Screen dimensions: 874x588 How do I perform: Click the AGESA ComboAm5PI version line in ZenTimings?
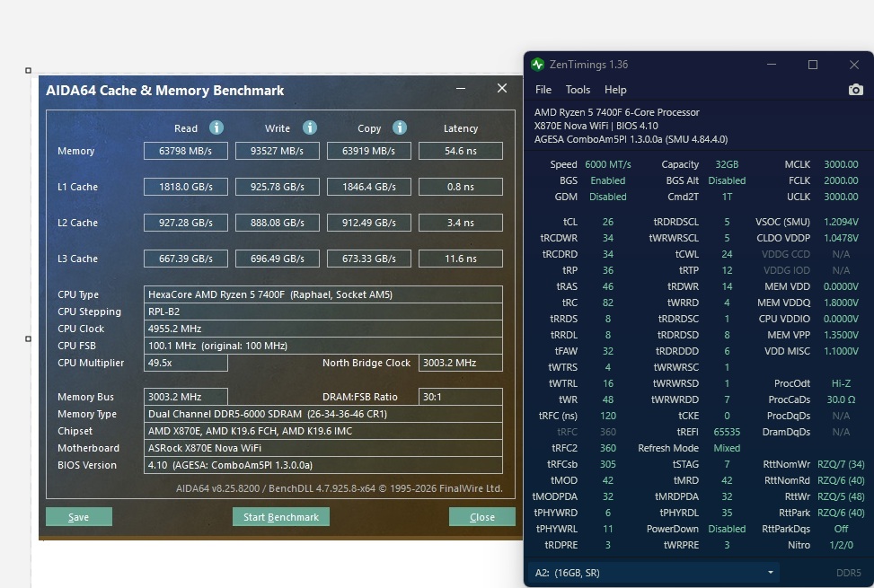(x=631, y=139)
